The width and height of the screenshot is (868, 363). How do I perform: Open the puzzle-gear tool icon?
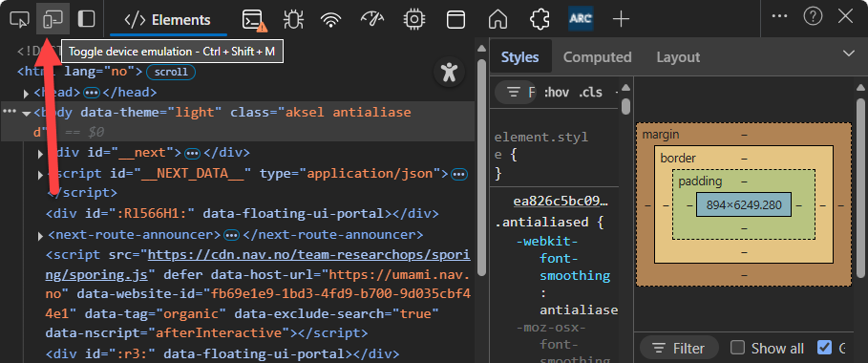coord(540,20)
